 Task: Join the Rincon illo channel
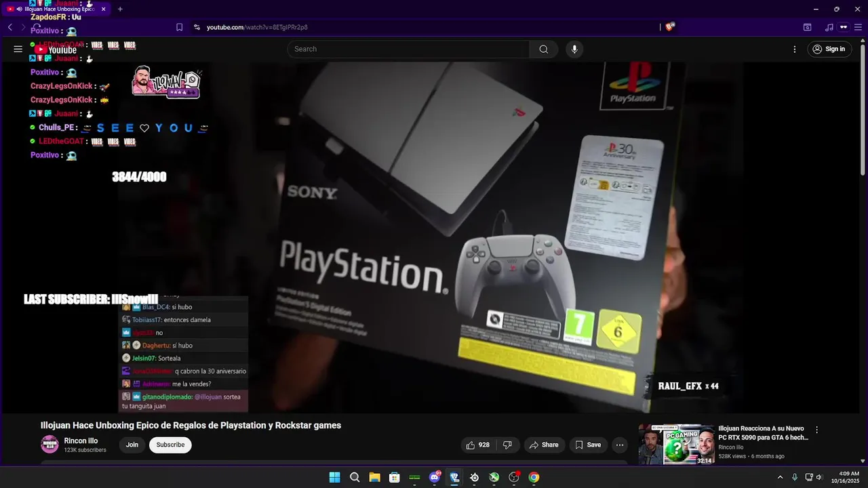pyautogui.click(x=132, y=445)
